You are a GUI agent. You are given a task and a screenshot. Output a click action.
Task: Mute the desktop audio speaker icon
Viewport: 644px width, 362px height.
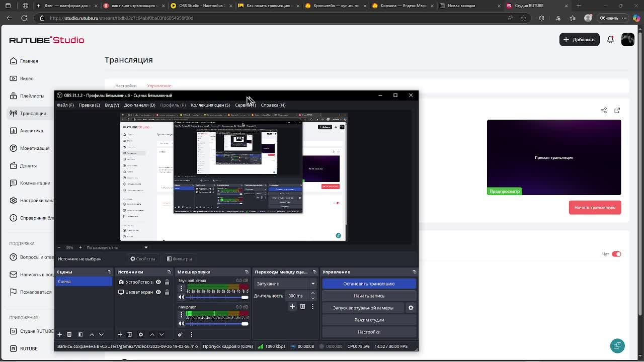point(181,297)
